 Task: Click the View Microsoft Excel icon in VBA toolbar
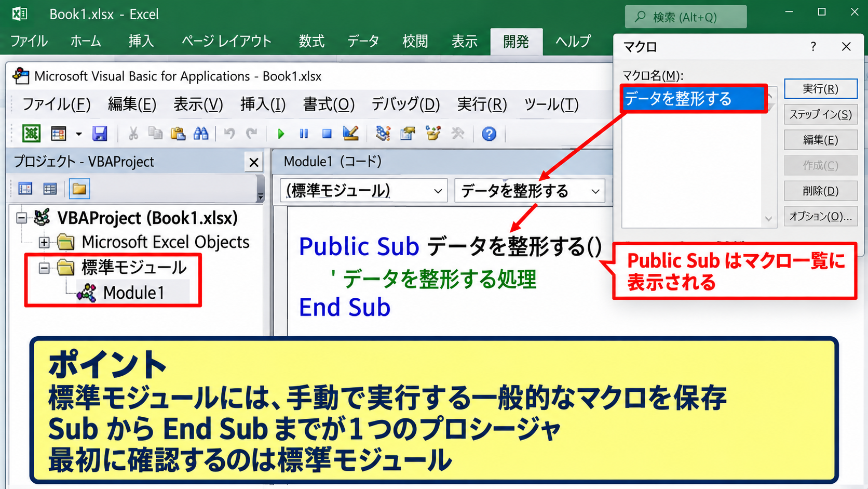point(31,134)
